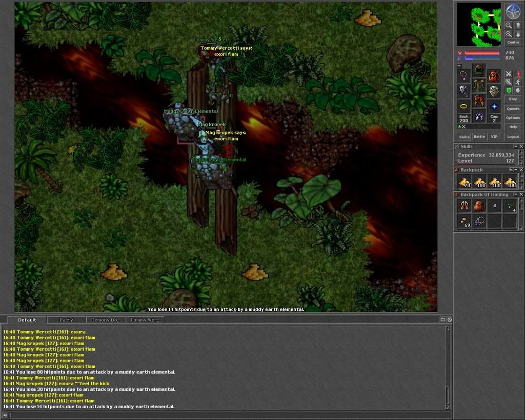525x420 pixels.
Task: Toggle the VIP window button
Action: 494,136
